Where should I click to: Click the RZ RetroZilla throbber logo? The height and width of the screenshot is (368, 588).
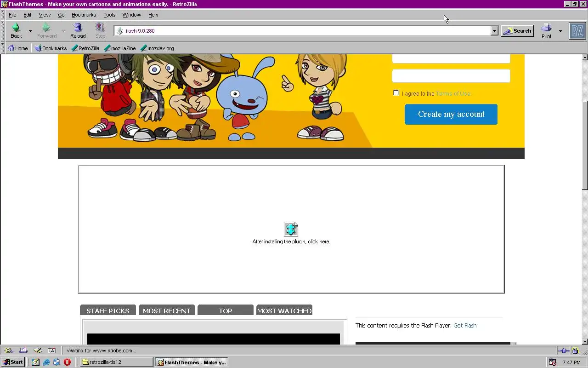[x=577, y=31]
